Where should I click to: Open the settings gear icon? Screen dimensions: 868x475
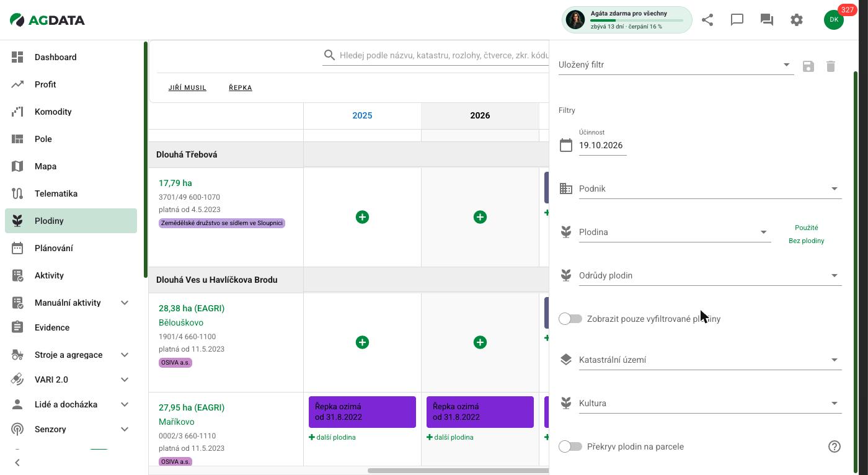(x=797, y=20)
